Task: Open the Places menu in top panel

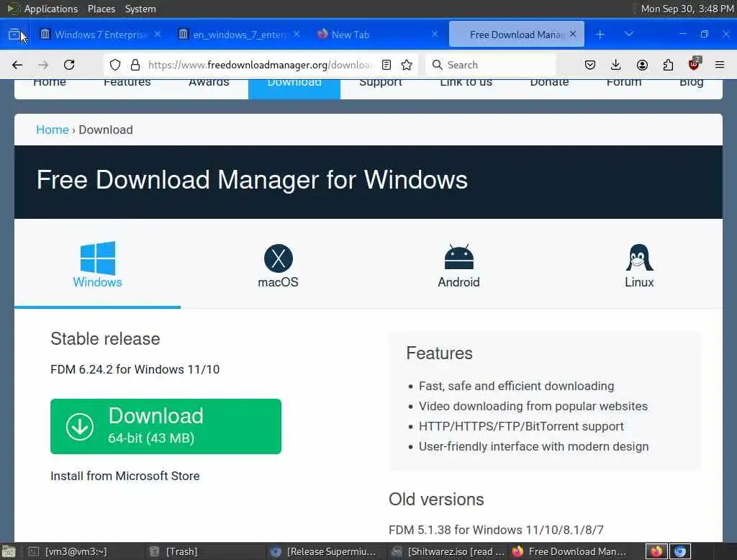Action: click(x=101, y=9)
